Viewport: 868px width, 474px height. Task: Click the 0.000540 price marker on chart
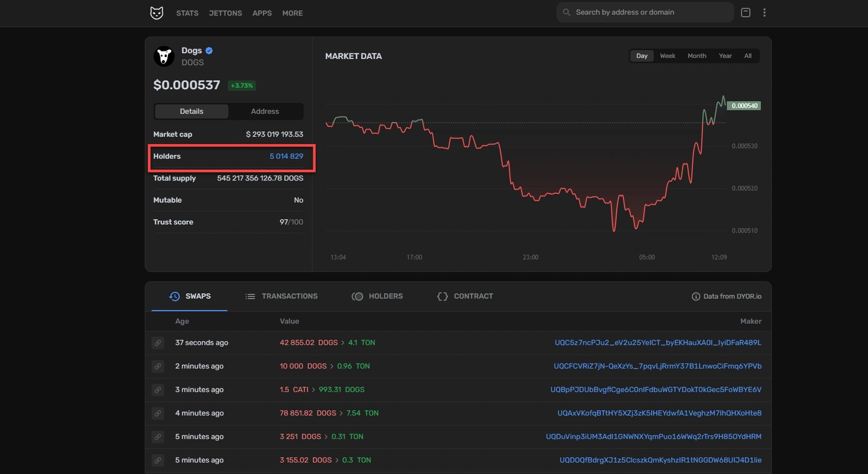click(744, 106)
